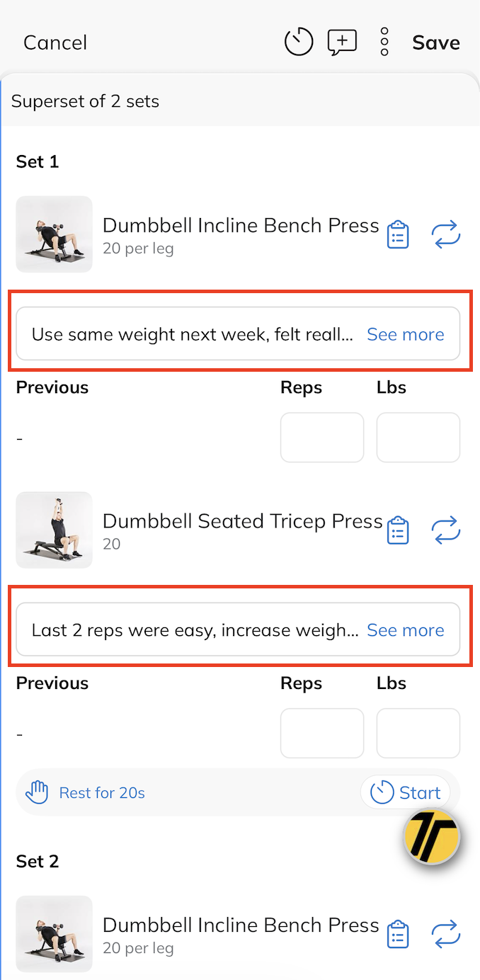Click the Lbs field for Incline Bench Press

click(418, 438)
